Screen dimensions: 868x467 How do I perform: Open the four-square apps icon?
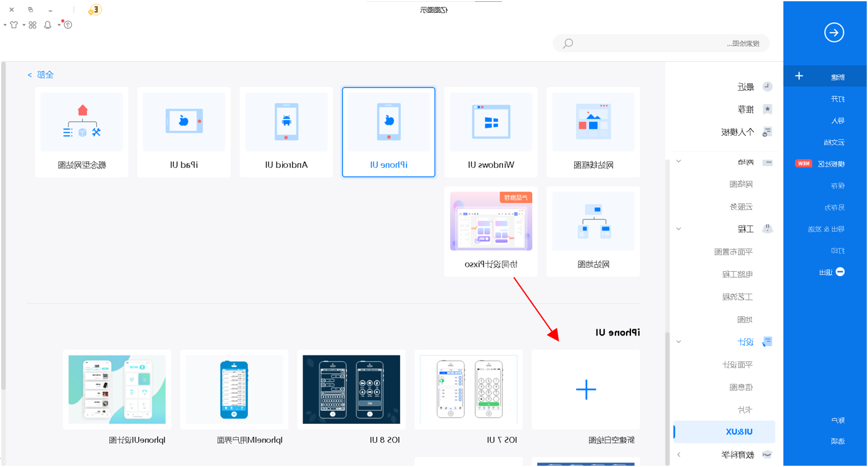pyautogui.click(x=33, y=25)
